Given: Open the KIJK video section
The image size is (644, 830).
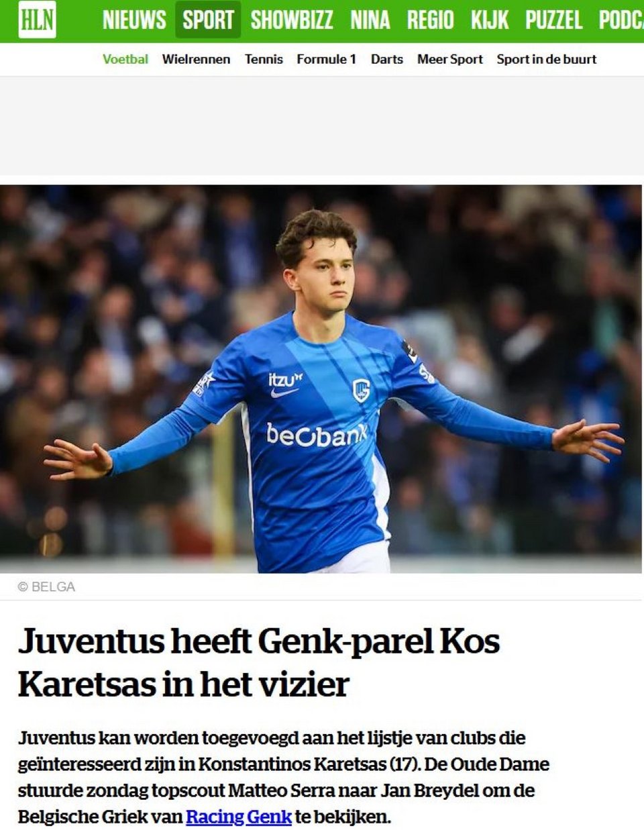Looking at the screenshot, I should click(x=490, y=20).
